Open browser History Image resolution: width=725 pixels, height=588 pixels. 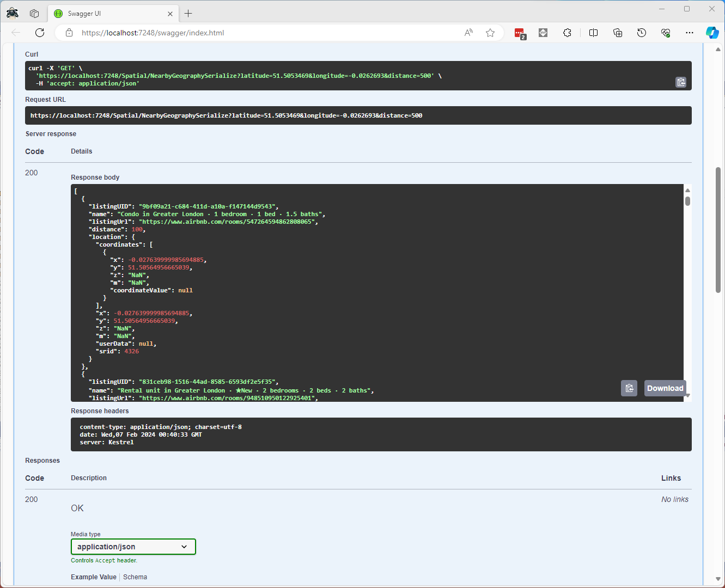642,33
